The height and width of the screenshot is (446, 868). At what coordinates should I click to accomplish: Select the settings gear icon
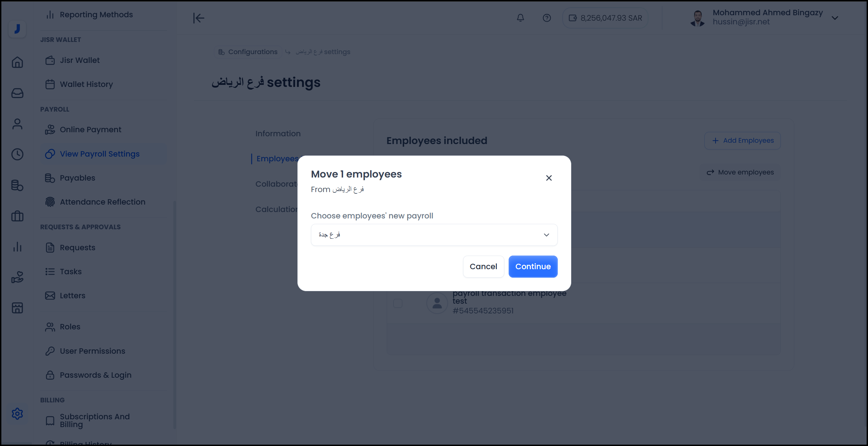(x=17, y=414)
